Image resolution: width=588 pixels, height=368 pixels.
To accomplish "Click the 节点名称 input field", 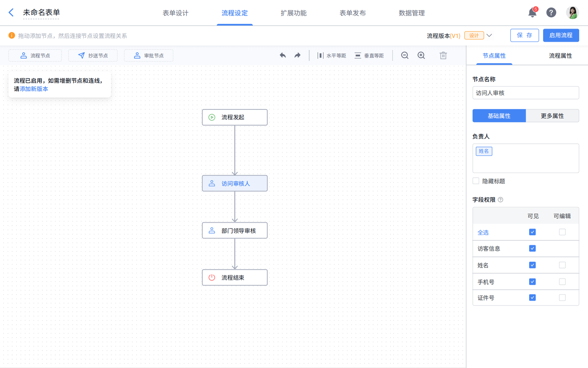I will coord(526,93).
